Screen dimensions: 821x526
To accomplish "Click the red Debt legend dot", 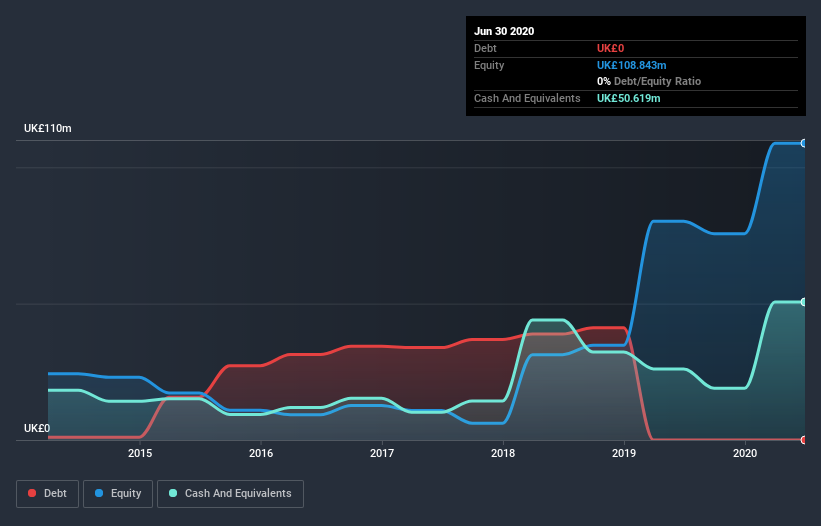I will pyautogui.click(x=32, y=493).
